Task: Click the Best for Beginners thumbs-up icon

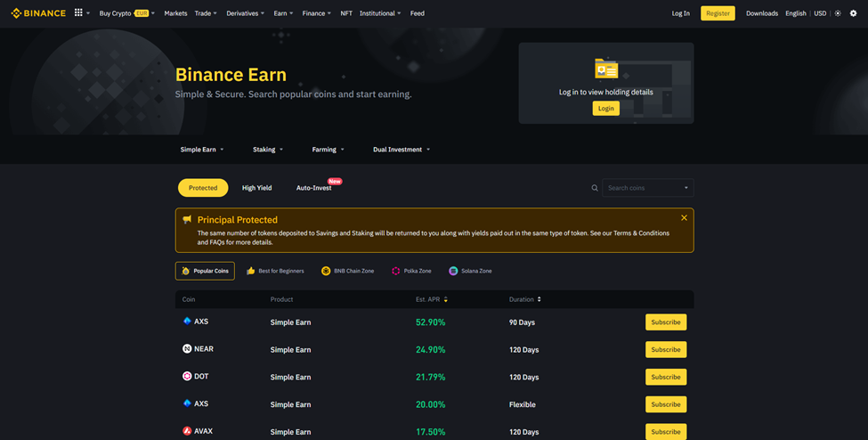Action: tap(251, 271)
